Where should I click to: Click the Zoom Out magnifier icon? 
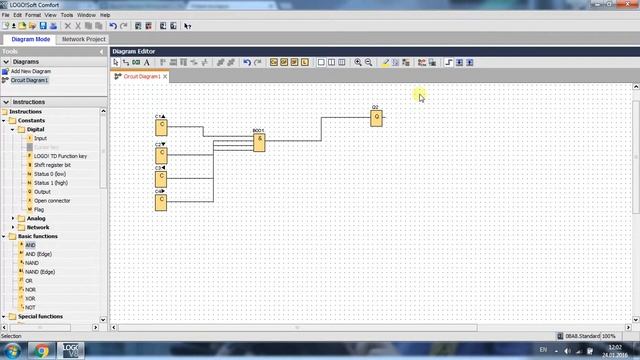369,62
